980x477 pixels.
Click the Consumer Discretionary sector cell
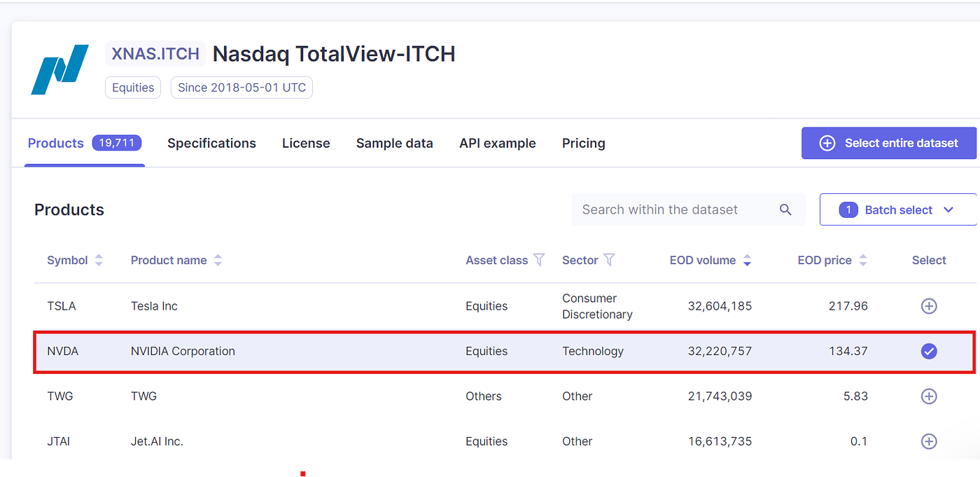click(597, 306)
